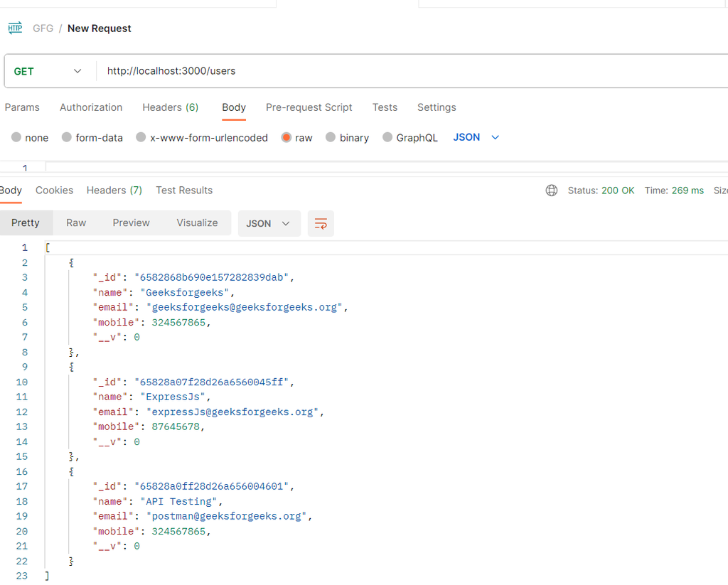Expand the blue JSON body format dropdown
728x585 pixels.
coord(476,137)
